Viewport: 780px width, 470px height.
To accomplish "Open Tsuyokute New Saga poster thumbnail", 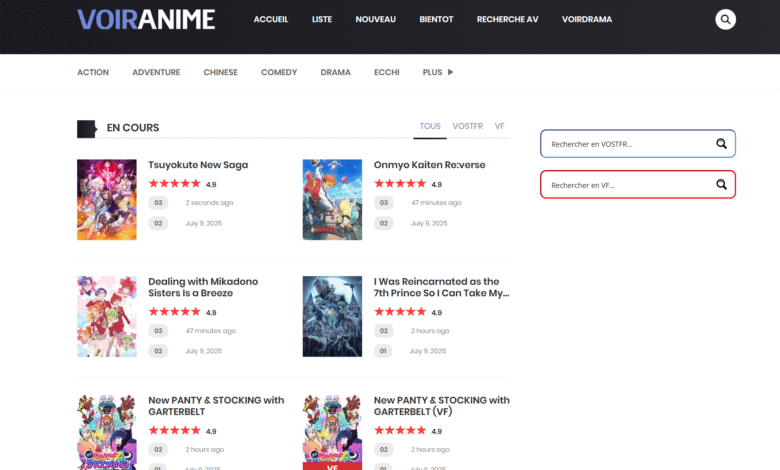I will (106, 199).
